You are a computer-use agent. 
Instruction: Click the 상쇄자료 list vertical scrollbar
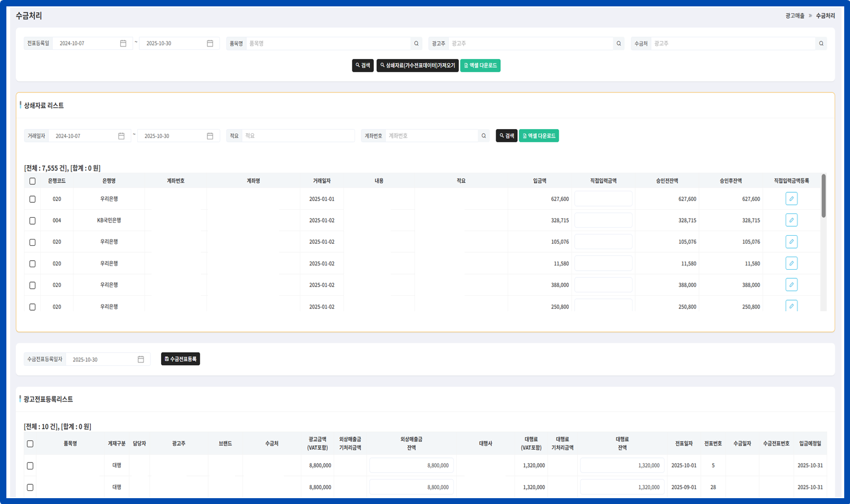tap(823, 197)
